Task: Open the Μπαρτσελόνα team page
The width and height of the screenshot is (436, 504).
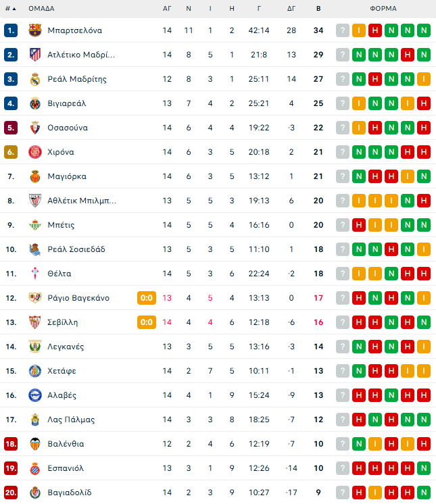Action: pos(75,30)
